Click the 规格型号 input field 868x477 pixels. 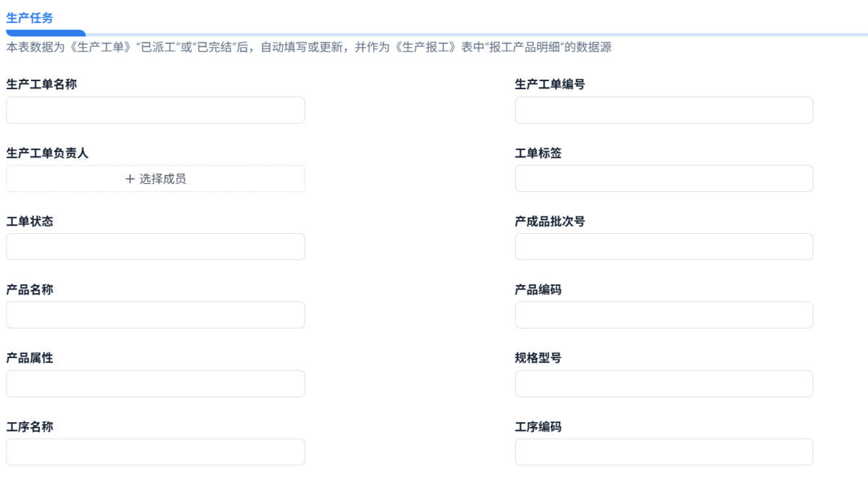click(x=663, y=384)
